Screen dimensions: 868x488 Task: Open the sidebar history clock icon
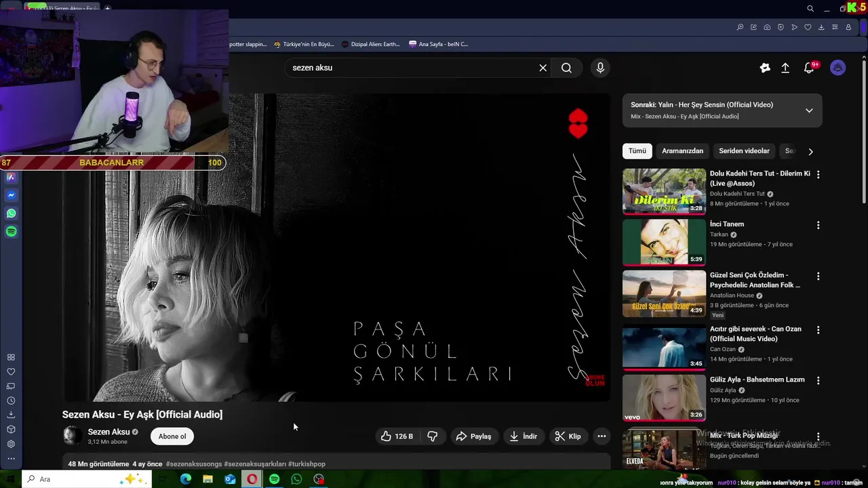pyautogui.click(x=11, y=401)
